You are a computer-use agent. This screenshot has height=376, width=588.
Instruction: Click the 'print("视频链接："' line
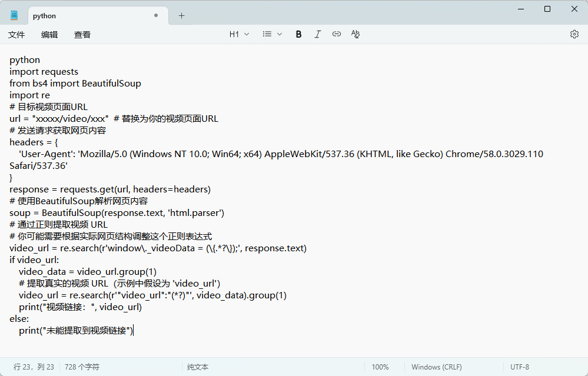[80, 307]
